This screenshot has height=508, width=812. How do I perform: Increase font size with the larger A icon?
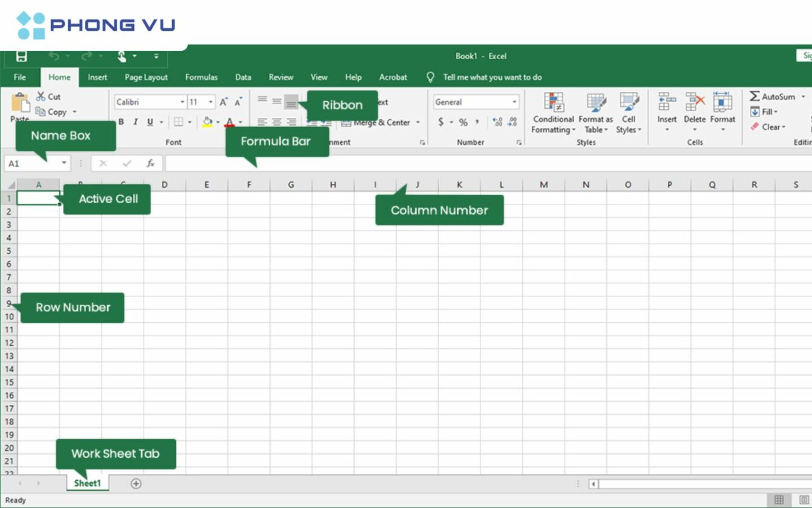click(x=224, y=102)
